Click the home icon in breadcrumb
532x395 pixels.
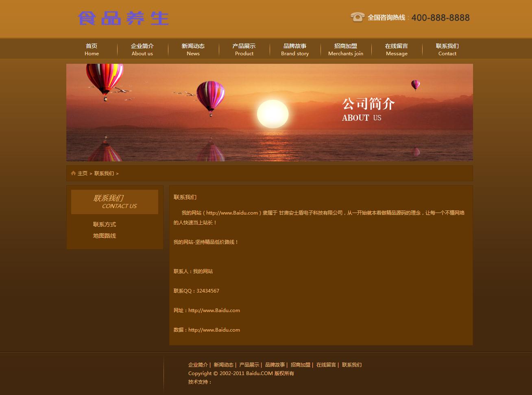73,173
